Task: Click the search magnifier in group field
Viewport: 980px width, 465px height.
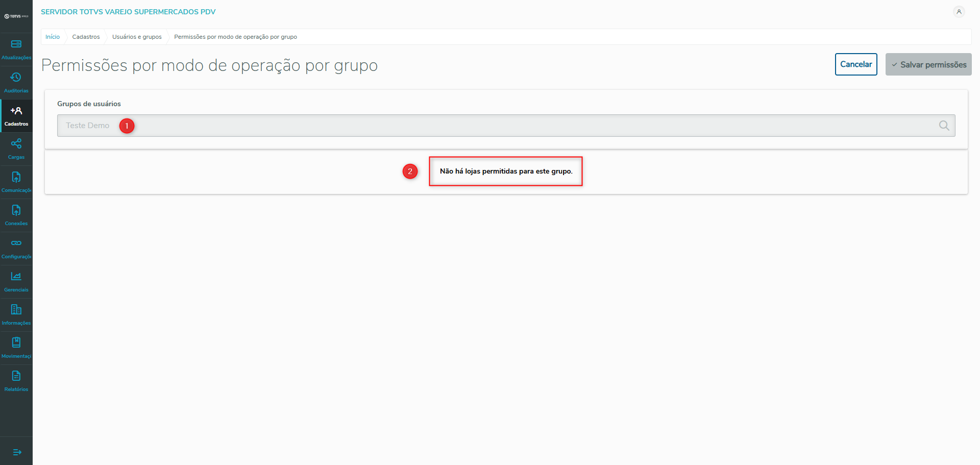Action: 944,126
